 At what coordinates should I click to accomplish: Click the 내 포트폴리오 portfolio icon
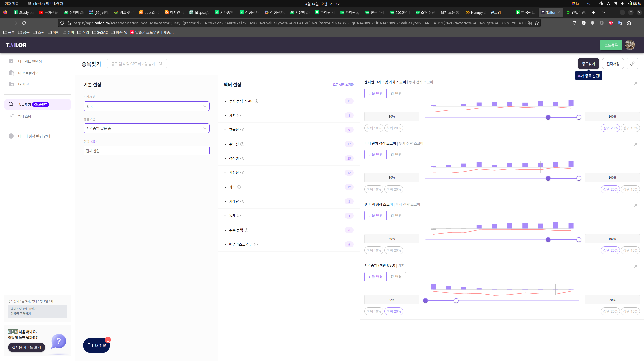pos(11,73)
